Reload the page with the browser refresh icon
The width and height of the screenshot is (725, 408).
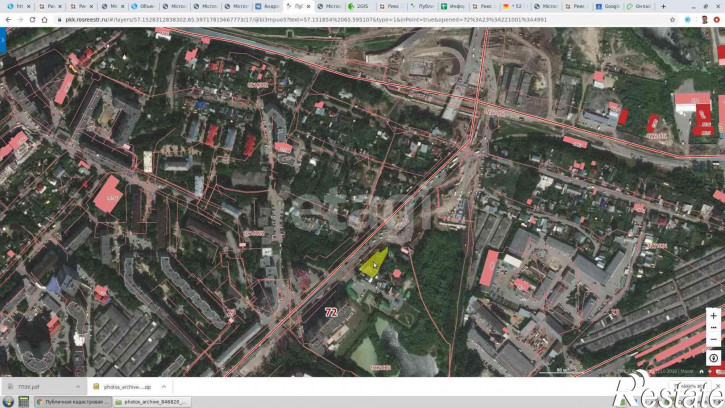pos(32,19)
